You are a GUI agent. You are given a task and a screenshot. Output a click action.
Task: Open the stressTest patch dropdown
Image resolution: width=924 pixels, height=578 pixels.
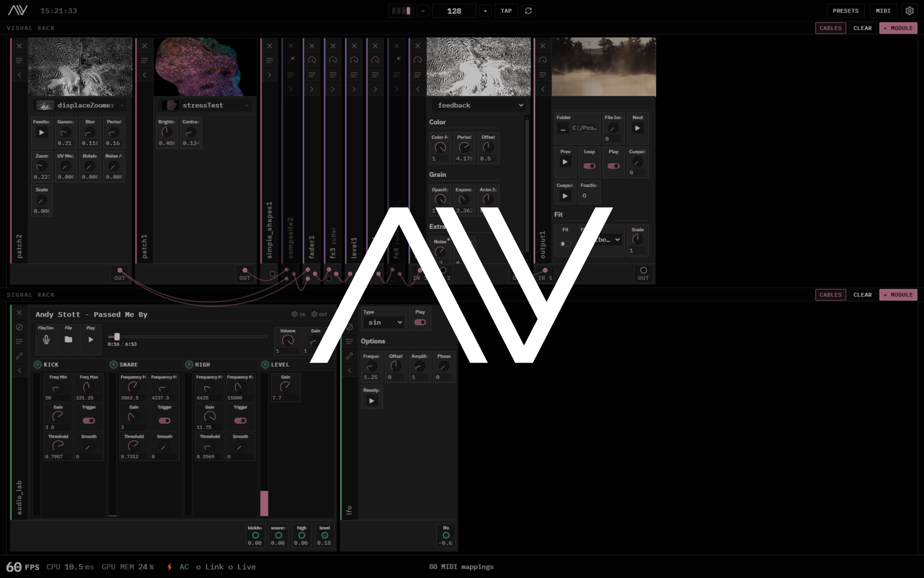[205, 105]
